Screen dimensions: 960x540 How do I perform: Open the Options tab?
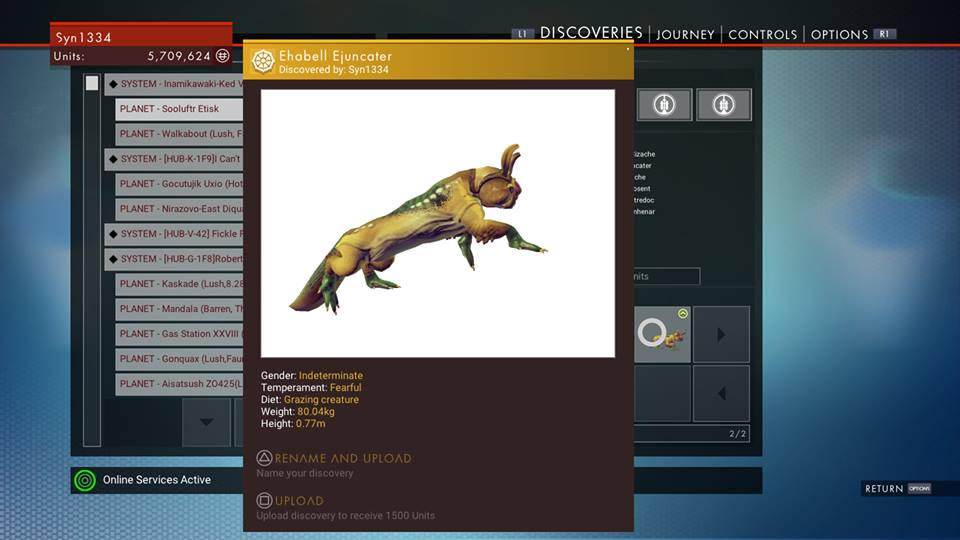click(x=839, y=34)
